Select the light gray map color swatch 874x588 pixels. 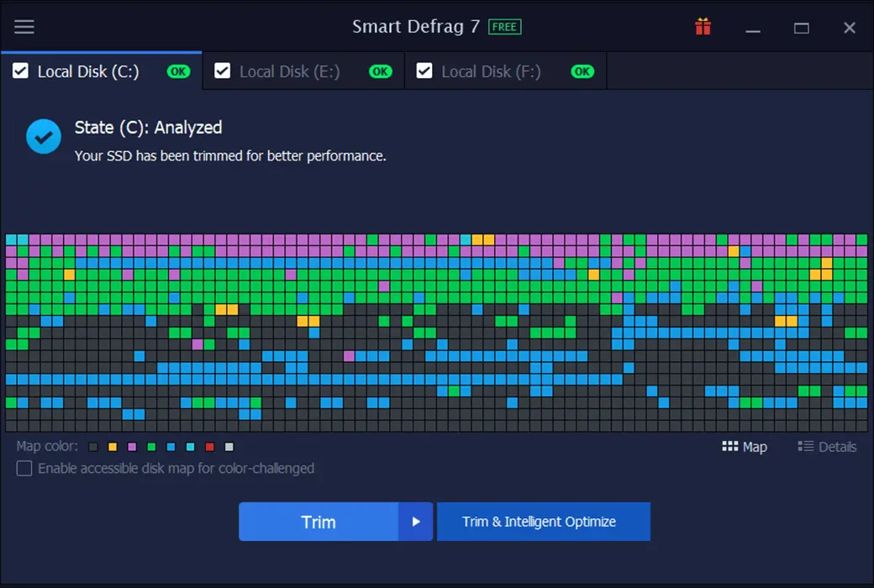pos(229,447)
